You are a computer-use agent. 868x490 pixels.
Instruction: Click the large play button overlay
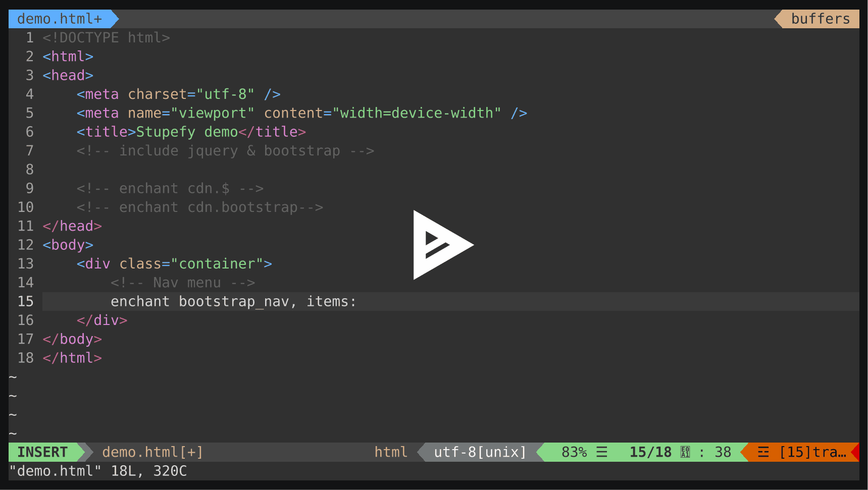coord(443,245)
